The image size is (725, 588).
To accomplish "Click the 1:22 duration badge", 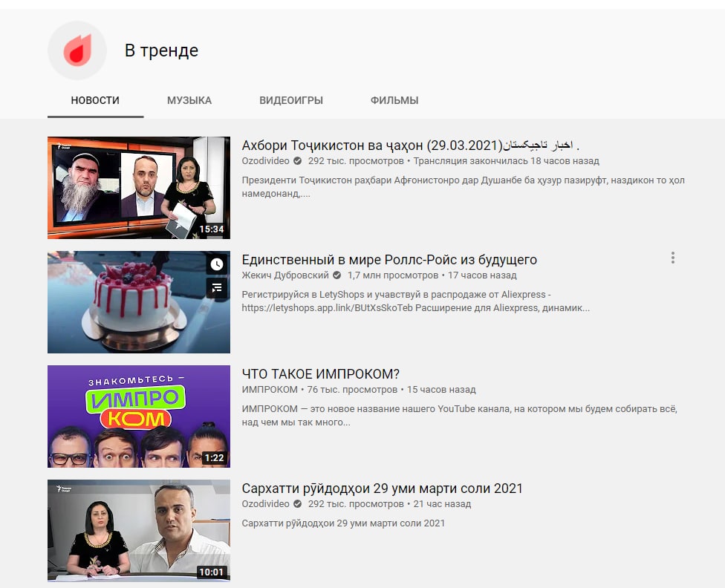I will click(214, 457).
